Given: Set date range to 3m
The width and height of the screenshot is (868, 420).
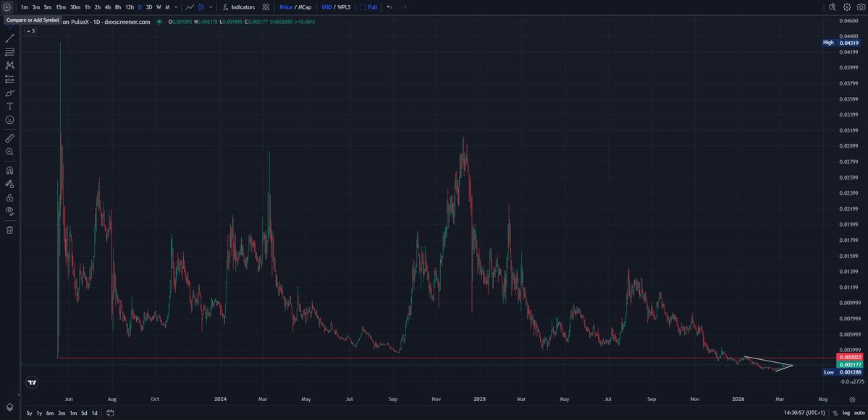Looking at the screenshot, I should [62, 413].
